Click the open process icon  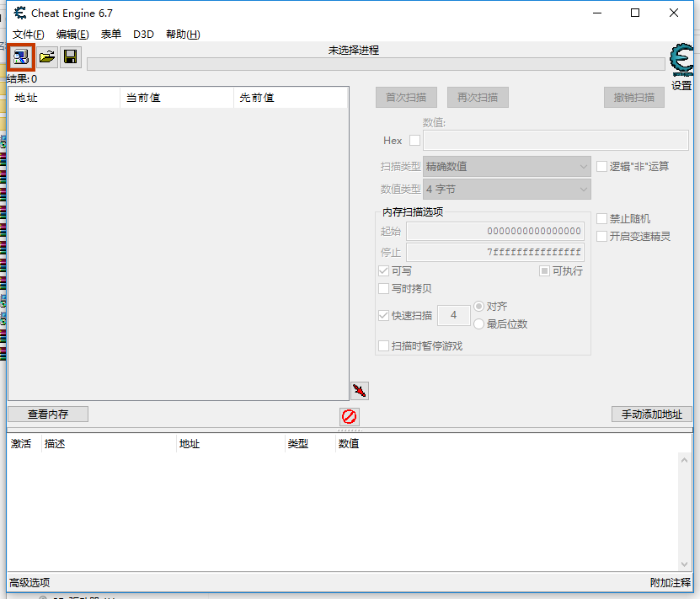click(21, 57)
